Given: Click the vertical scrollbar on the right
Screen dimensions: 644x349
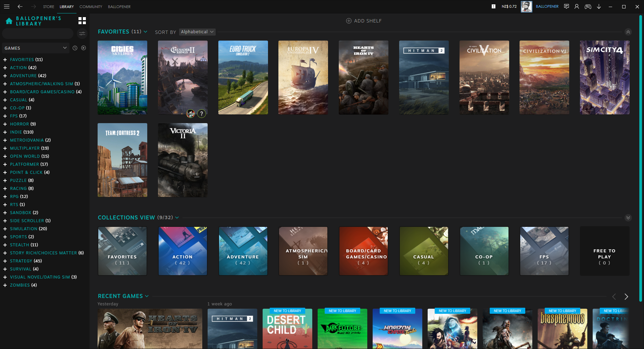Looking at the screenshot, I should click(640, 158).
